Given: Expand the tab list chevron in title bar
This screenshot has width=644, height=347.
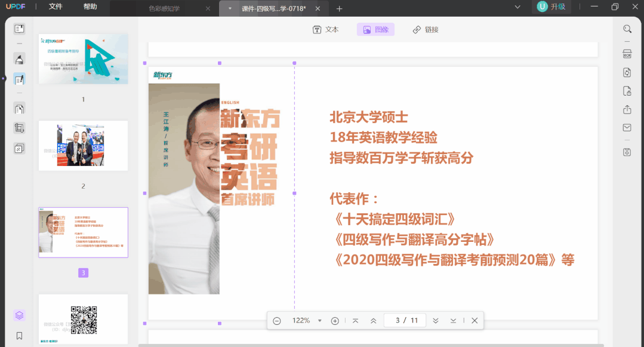Looking at the screenshot, I should [517, 7].
